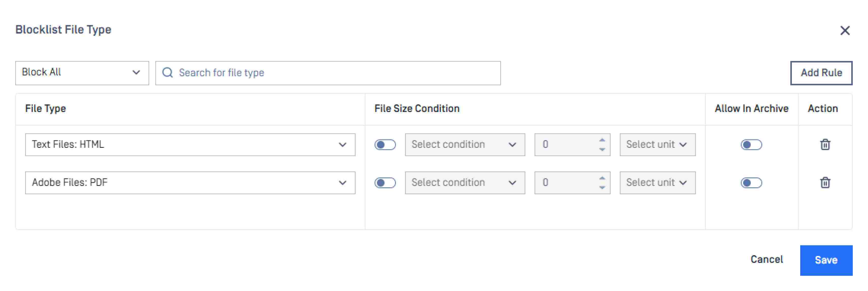The height and width of the screenshot is (291, 868).
Task: Enable file size condition for PDF rule
Action: coord(385,183)
